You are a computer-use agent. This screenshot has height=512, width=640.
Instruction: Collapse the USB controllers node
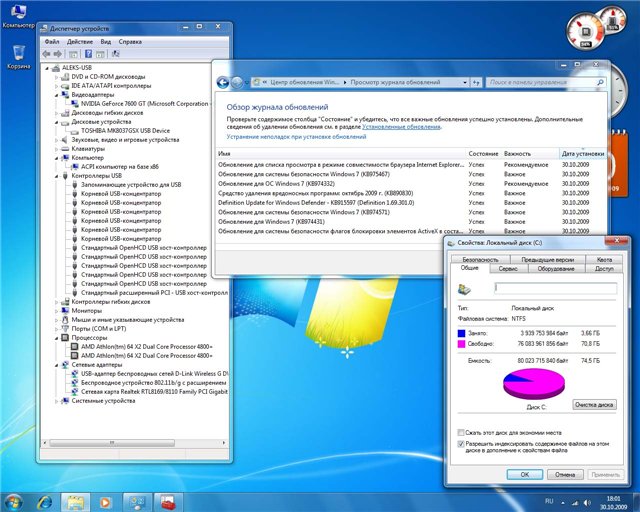coord(56,176)
